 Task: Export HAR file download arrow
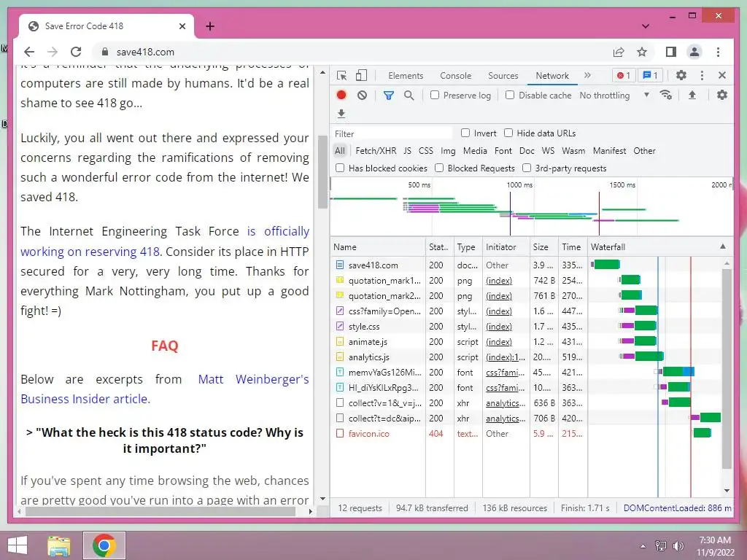(x=341, y=113)
